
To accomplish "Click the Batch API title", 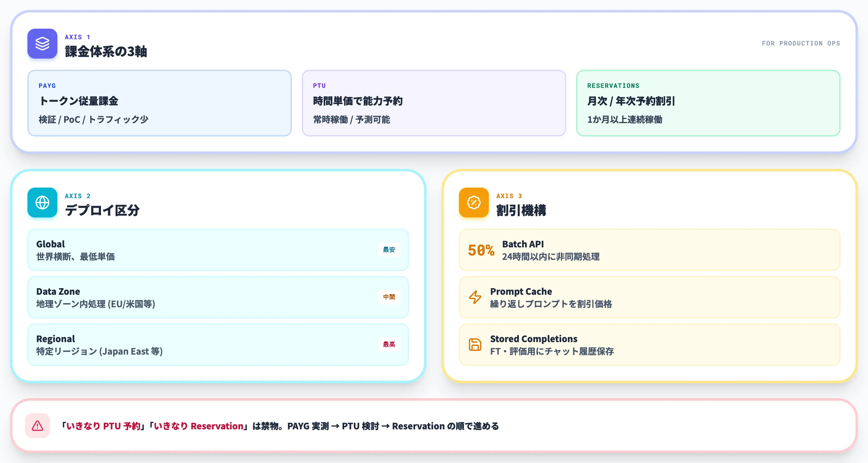I will 523,244.
